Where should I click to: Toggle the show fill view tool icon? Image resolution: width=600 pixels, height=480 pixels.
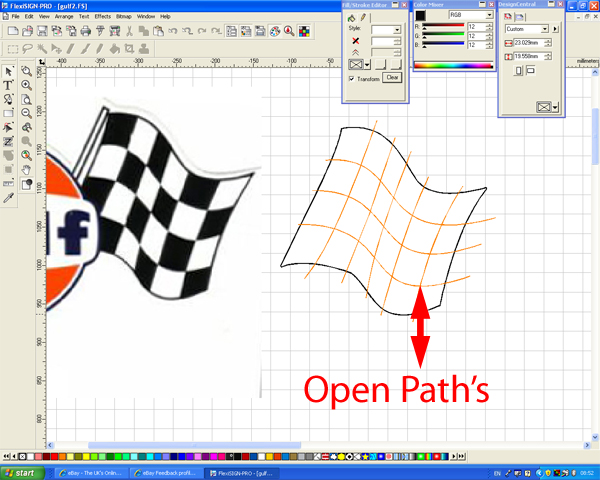(x=26, y=184)
